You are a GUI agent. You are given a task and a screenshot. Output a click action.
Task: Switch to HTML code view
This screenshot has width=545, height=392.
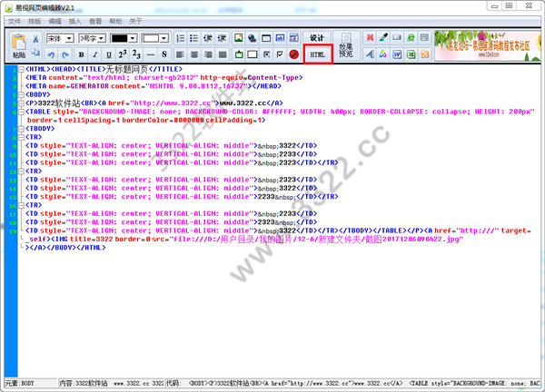(x=318, y=54)
